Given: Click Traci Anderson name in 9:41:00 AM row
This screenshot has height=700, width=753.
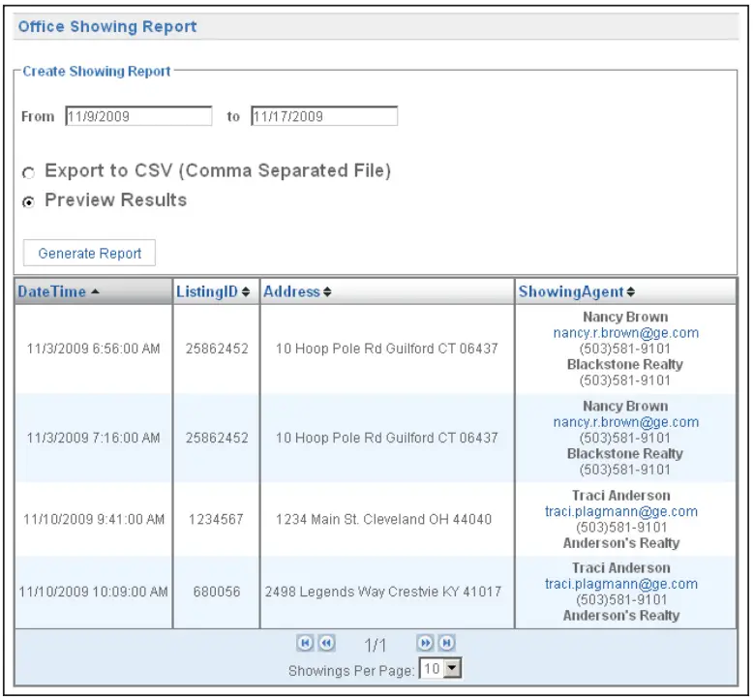Looking at the screenshot, I should click(621, 496).
